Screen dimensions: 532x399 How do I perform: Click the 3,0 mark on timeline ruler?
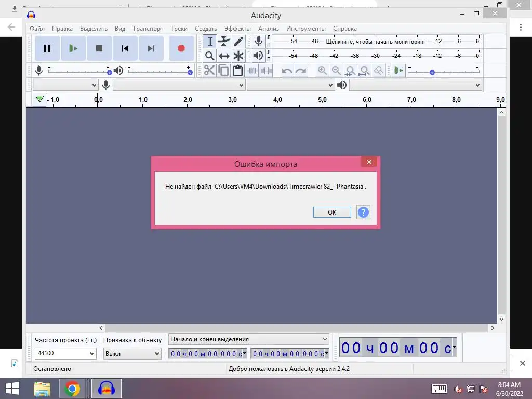[232, 100]
